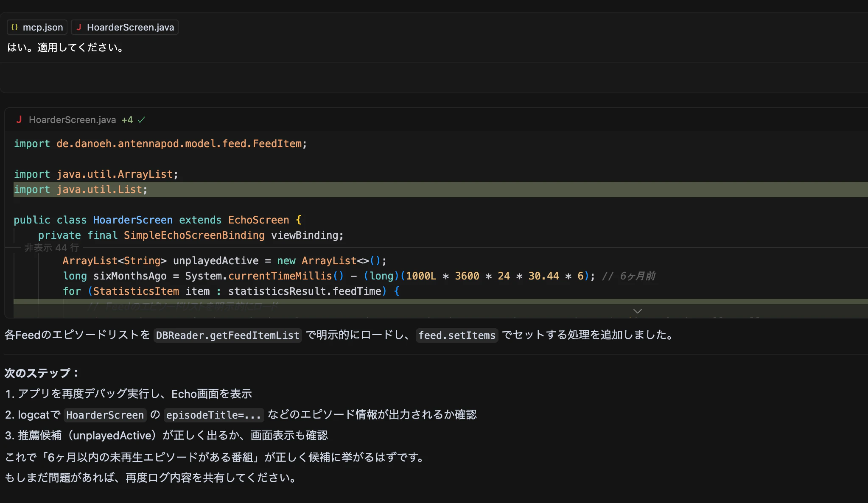Expand the hidden 44 lines (非表示 44 行)
Screen dimensions: 868x503
tap(51, 248)
